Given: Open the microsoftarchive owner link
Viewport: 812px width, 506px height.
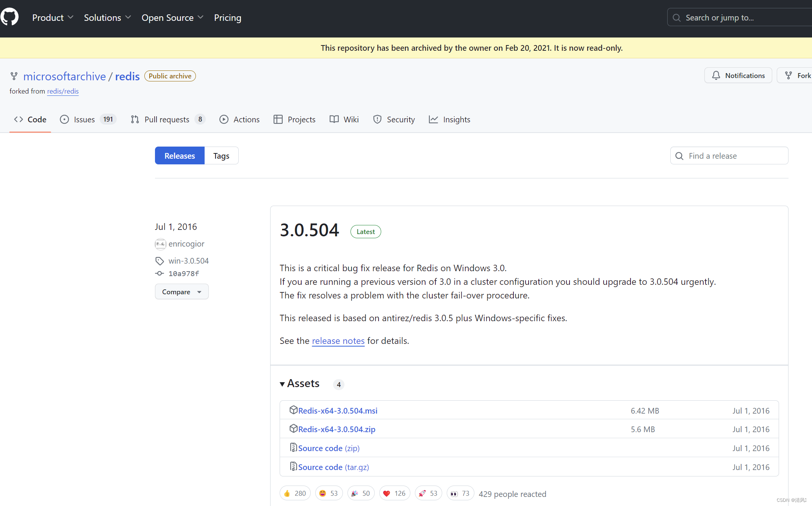Looking at the screenshot, I should [64, 76].
